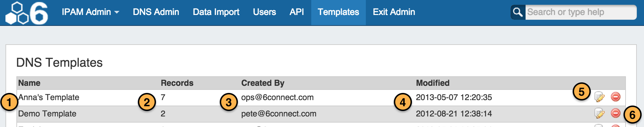
Task: Navigate to Users admin page
Action: click(x=264, y=12)
